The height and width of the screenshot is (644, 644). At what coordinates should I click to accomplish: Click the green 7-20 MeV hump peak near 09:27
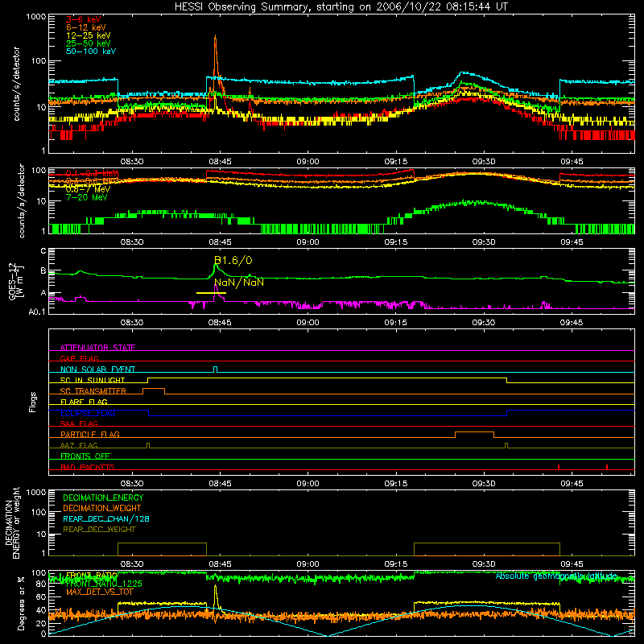[x=464, y=202]
